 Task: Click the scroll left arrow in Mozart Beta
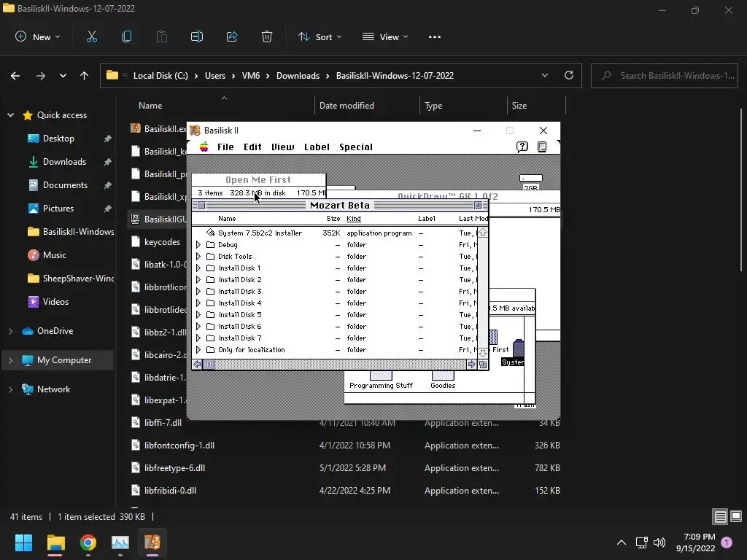(x=197, y=365)
